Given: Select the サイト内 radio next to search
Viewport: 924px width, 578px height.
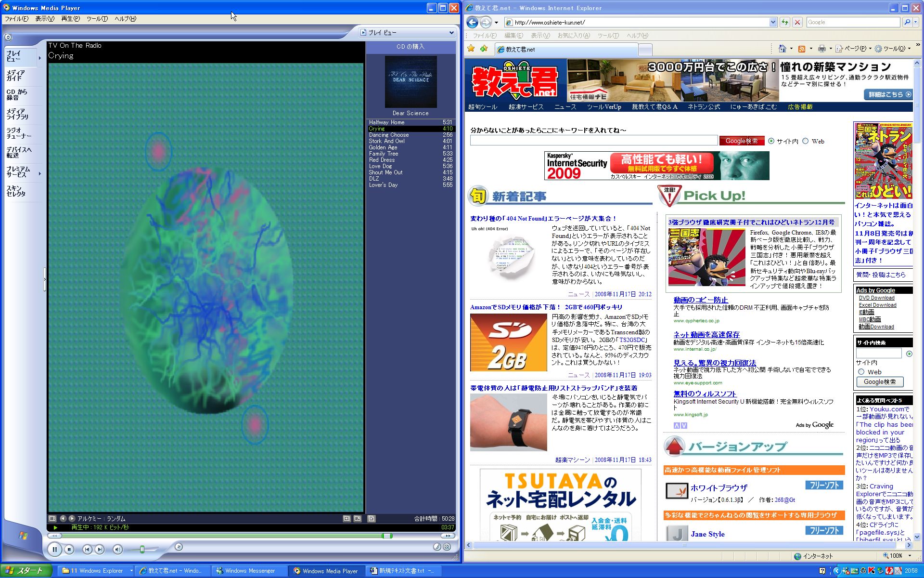Looking at the screenshot, I should coord(771,141).
